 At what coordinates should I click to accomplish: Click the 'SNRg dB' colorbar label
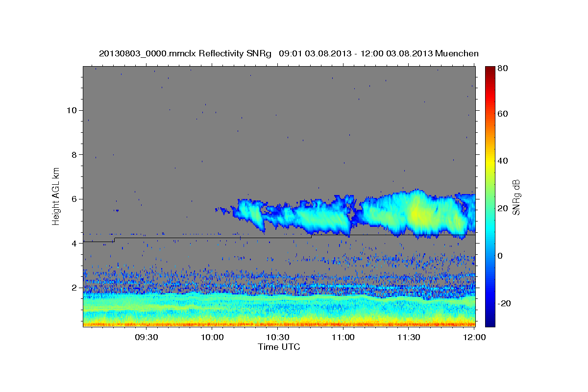(516, 197)
